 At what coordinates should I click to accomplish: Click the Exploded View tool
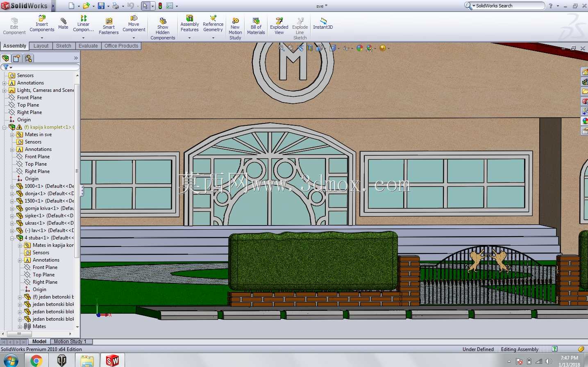pyautogui.click(x=279, y=26)
